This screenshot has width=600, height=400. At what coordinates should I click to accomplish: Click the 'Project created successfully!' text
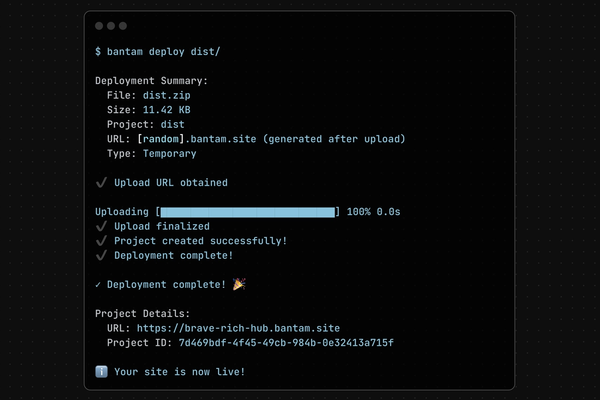[x=201, y=241]
